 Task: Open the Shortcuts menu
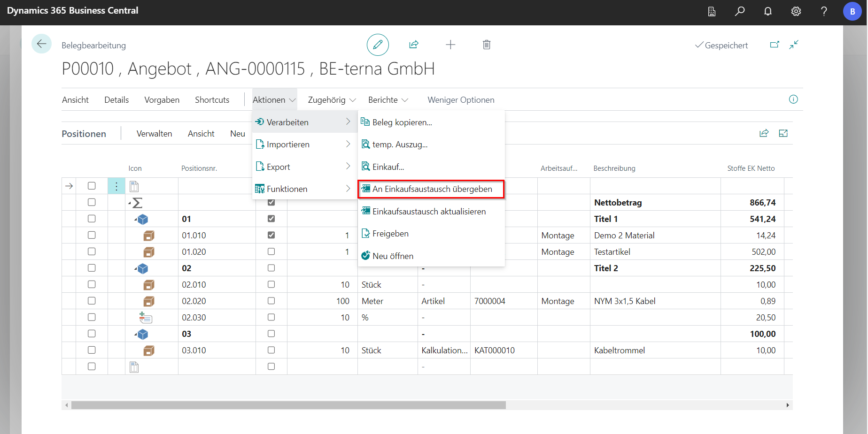coord(212,100)
